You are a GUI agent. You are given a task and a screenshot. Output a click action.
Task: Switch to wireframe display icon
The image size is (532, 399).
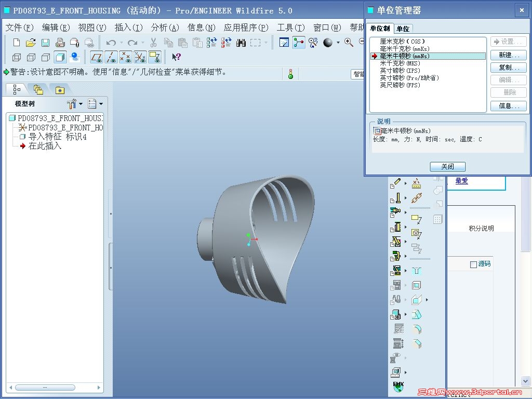(x=17, y=57)
